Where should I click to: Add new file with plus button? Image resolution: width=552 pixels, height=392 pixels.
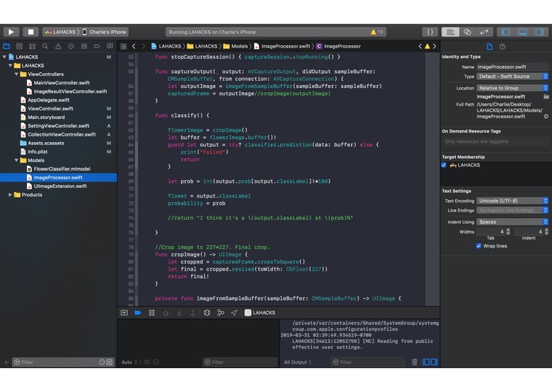click(x=6, y=362)
